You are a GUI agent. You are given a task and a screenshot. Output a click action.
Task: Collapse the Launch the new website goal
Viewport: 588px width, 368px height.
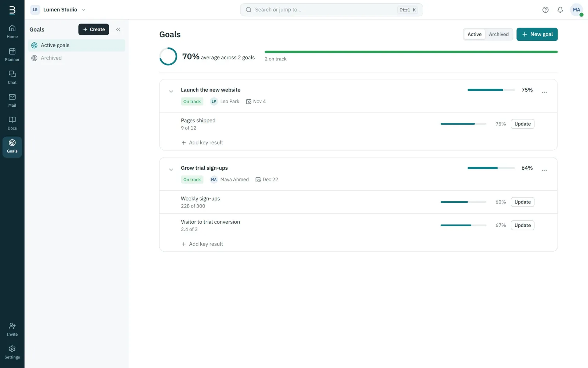tap(171, 92)
